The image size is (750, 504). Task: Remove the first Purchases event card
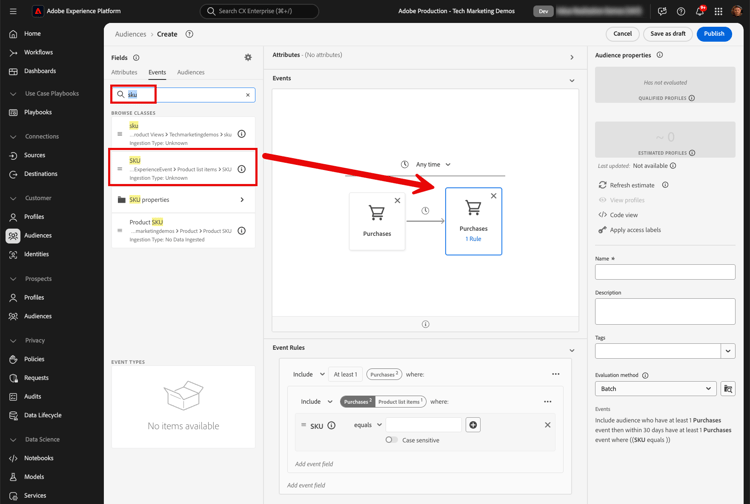click(397, 200)
